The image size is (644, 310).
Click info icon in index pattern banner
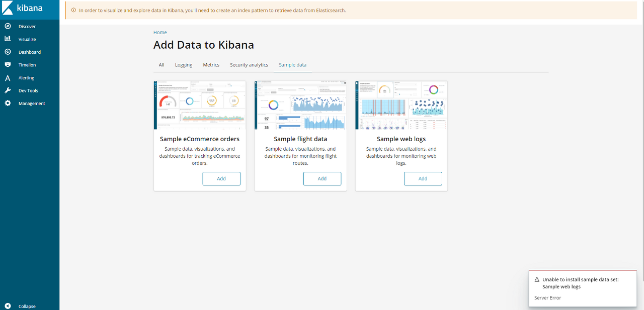tap(74, 10)
